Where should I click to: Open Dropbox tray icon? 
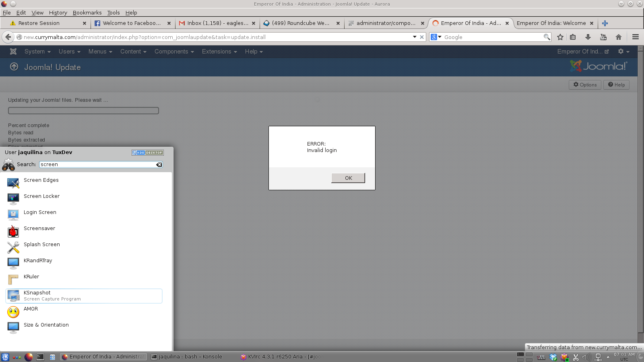(553, 357)
